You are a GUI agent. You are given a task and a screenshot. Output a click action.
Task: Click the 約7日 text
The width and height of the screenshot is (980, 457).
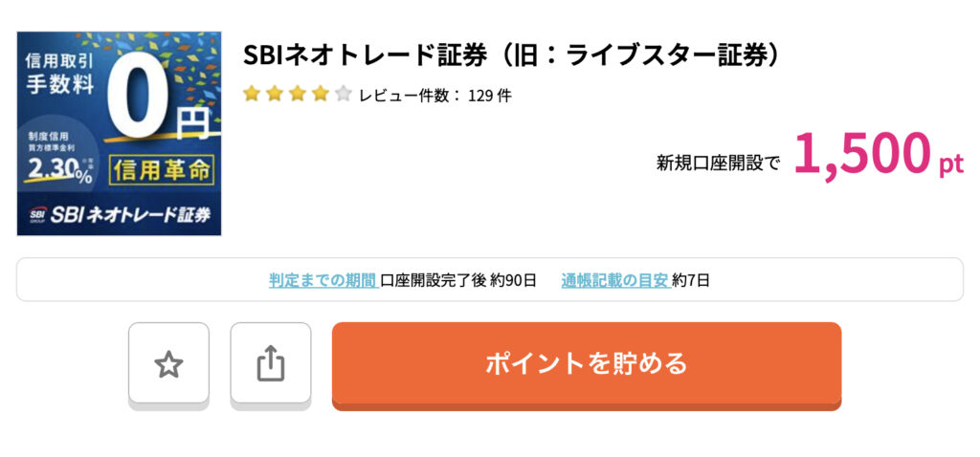[x=691, y=280]
